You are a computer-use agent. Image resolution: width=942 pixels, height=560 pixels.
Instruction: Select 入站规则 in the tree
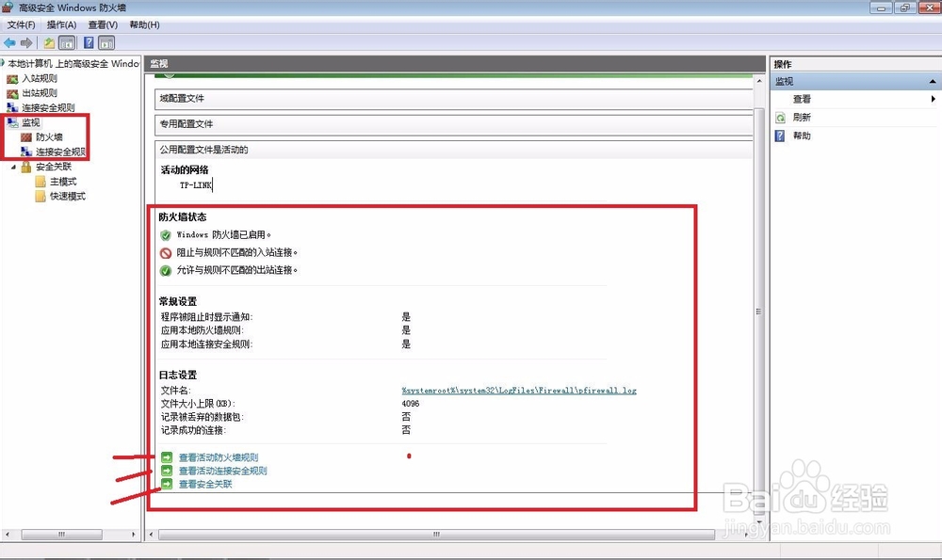(x=40, y=79)
